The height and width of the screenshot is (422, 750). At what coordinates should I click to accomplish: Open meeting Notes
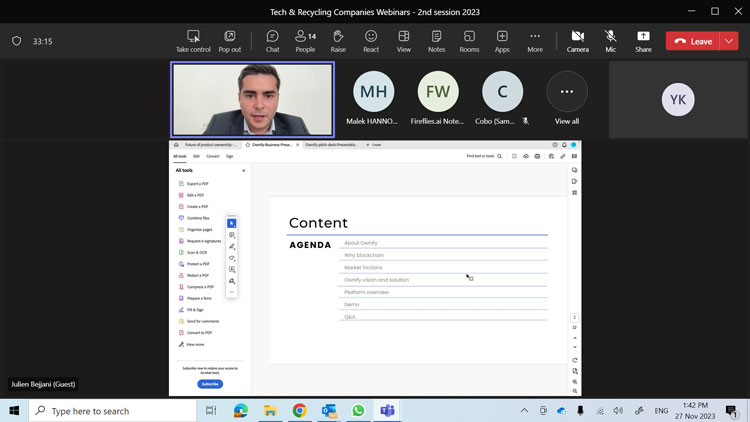[436, 40]
